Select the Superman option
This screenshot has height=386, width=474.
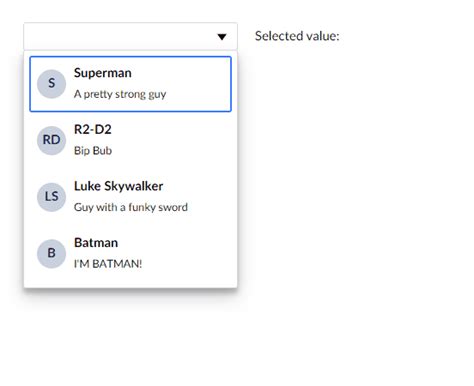click(x=130, y=84)
